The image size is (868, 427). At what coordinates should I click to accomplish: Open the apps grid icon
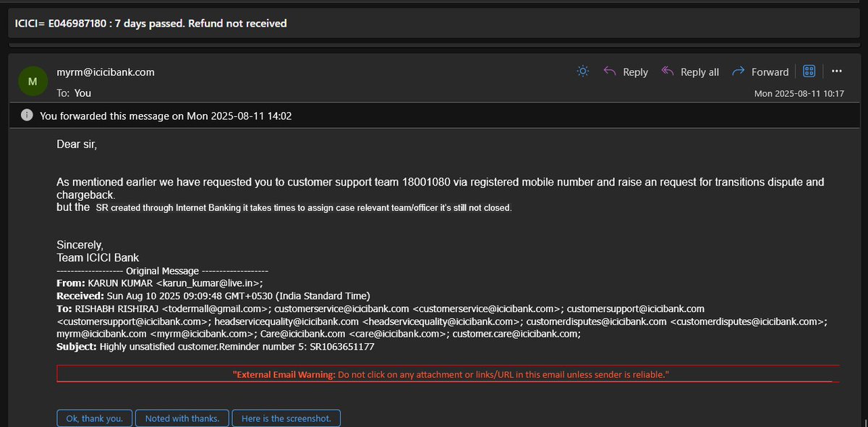[x=809, y=71]
